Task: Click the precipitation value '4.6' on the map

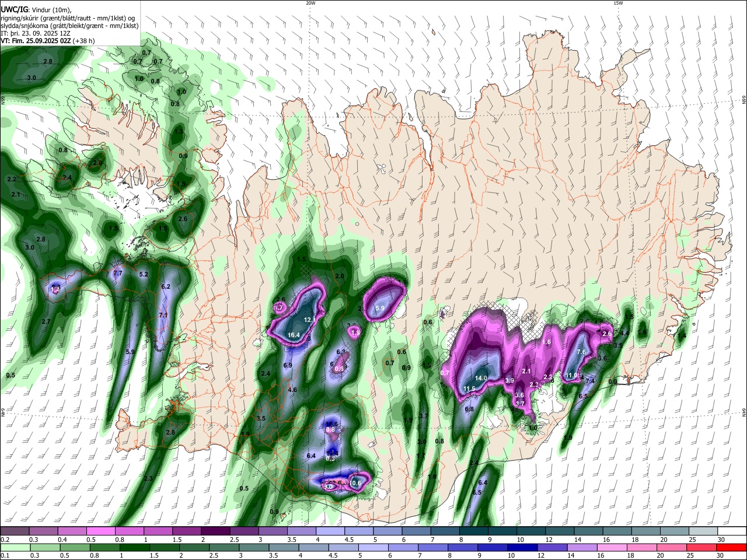Action: (292, 390)
